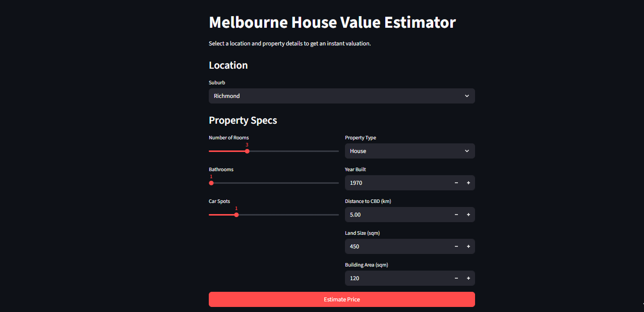Decrease Distance to CBD with the minus icon
Viewport: 644px width, 312px height.
(x=456, y=215)
